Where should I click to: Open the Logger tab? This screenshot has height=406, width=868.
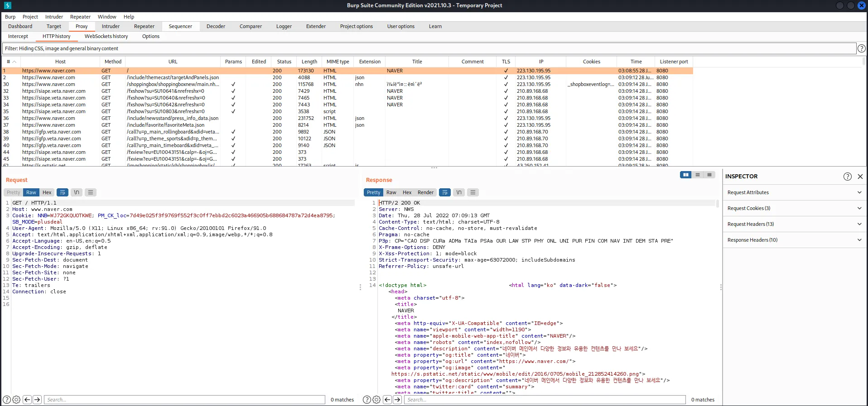284,26
